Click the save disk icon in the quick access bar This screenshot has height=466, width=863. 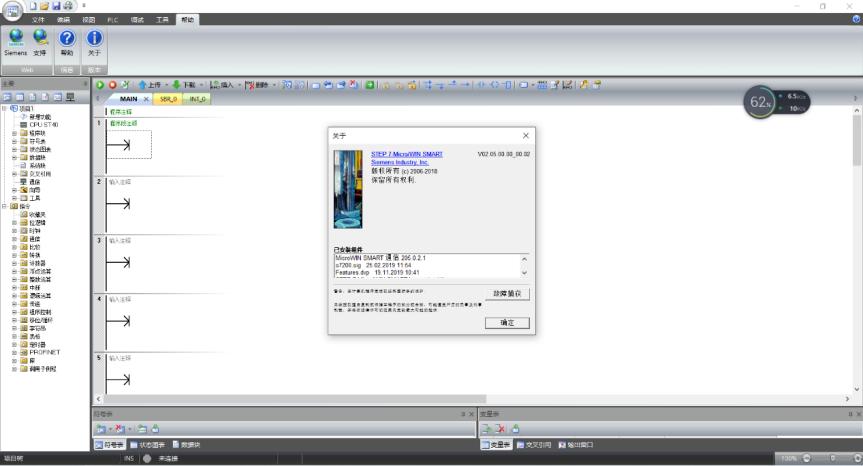click(56, 6)
